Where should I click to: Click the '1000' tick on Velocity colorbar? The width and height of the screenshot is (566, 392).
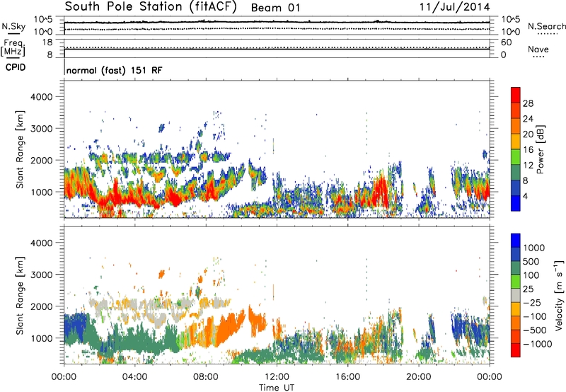[x=533, y=248]
